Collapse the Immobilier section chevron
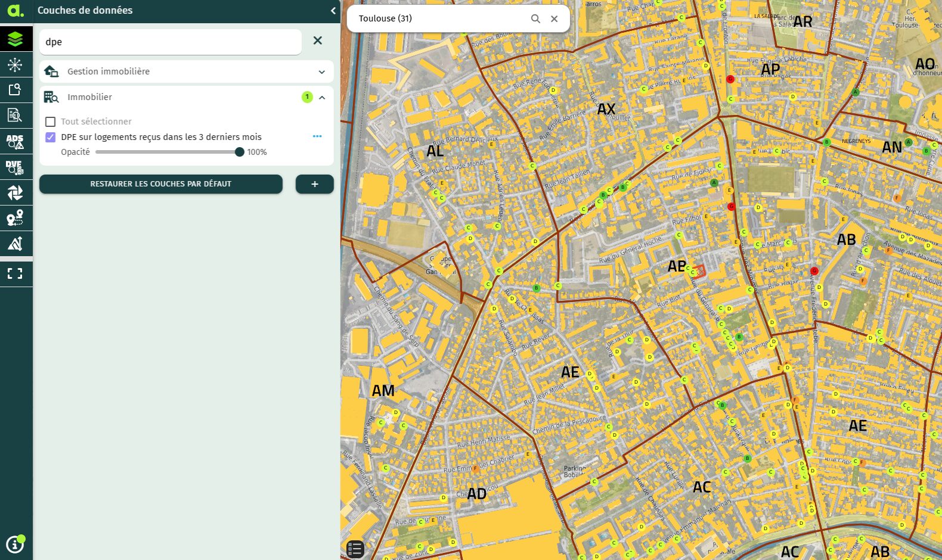Screen dimensions: 942x560 tap(322, 97)
